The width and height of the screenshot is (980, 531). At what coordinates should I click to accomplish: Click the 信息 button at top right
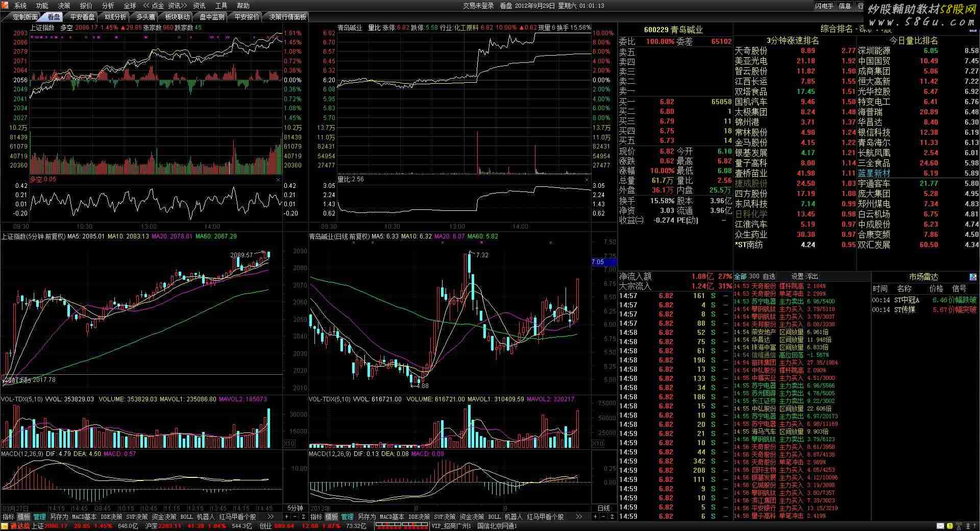pos(845,6)
